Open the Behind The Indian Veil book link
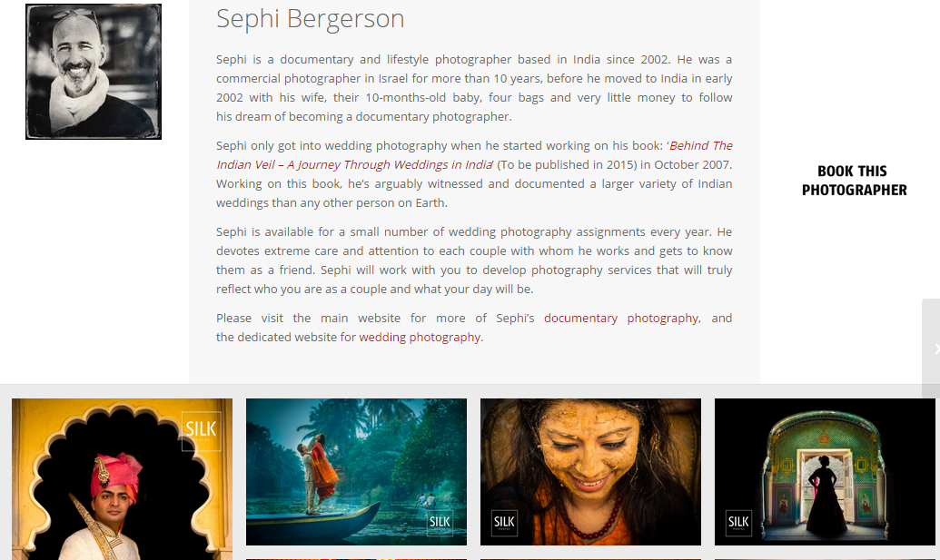 point(474,155)
